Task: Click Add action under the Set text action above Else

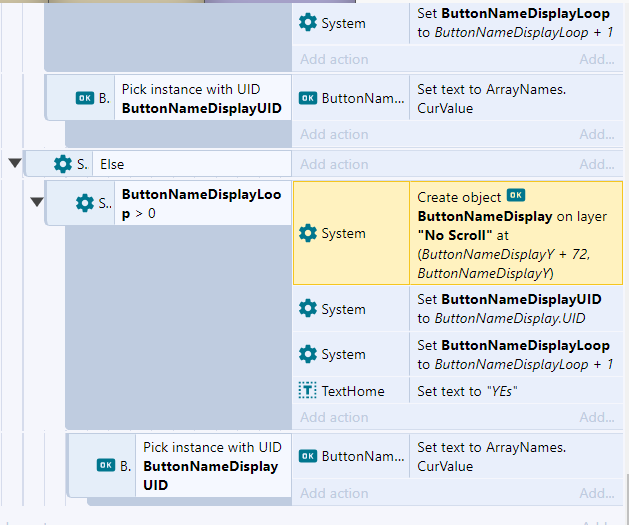Action: (x=334, y=134)
